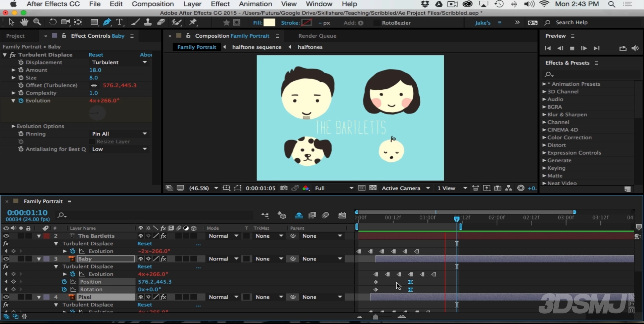This screenshot has height=324, width=644.
Task: Open Jake's workspace
Action: (x=482, y=23)
